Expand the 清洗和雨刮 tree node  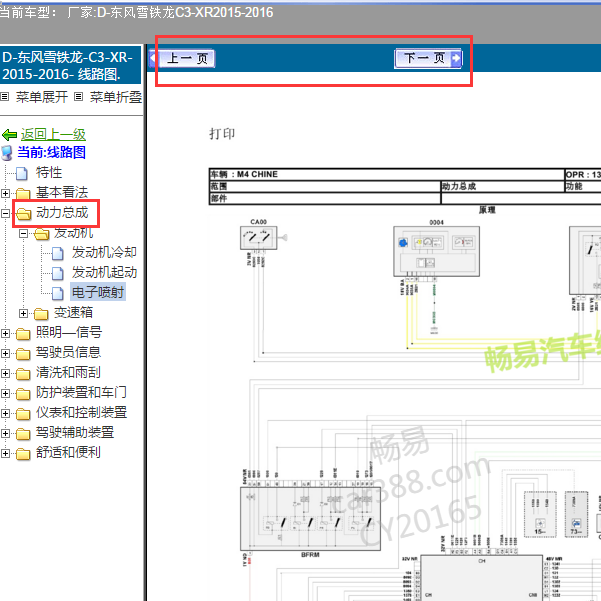coord(5,373)
